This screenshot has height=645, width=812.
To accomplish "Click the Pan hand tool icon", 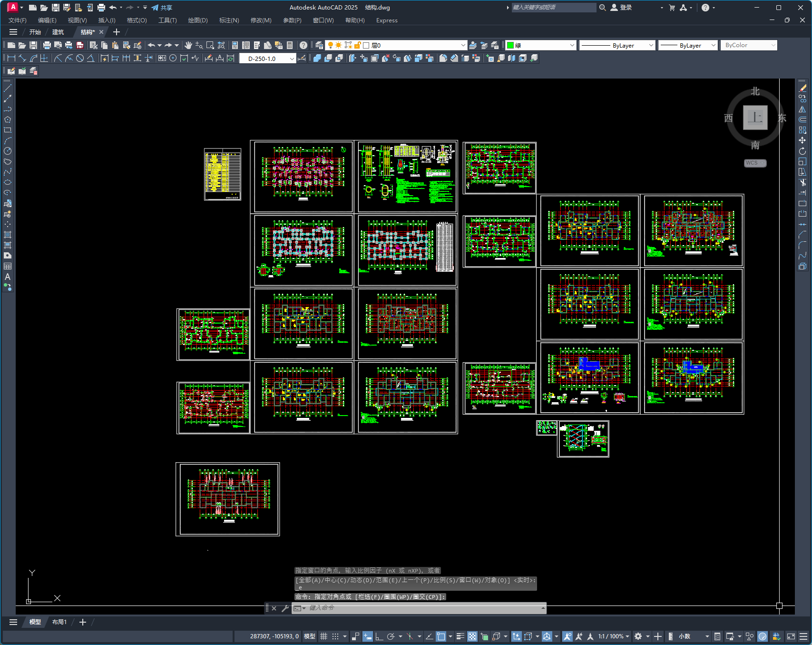I will (x=188, y=45).
